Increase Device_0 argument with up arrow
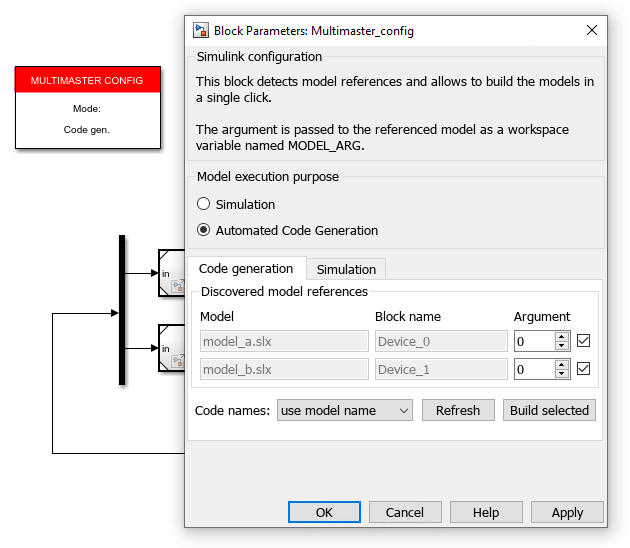 562,336
